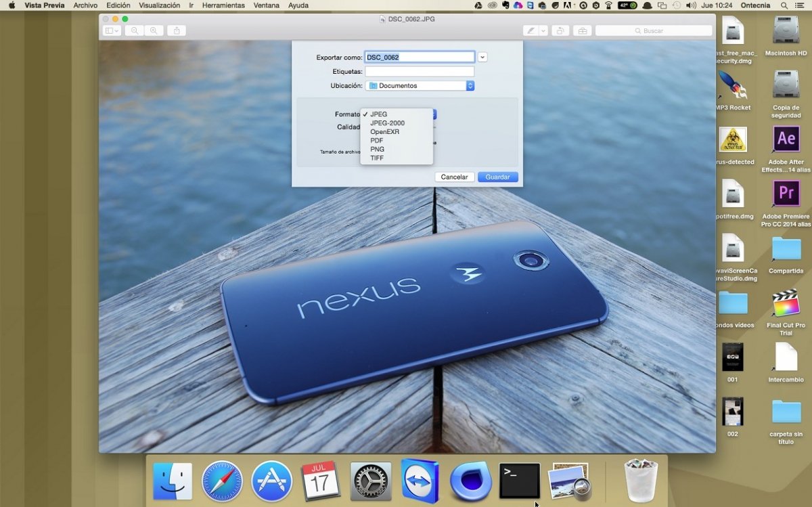This screenshot has height=507, width=812.
Task: Open the Ubicación Documentos location dropdown
Action: point(420,86)
